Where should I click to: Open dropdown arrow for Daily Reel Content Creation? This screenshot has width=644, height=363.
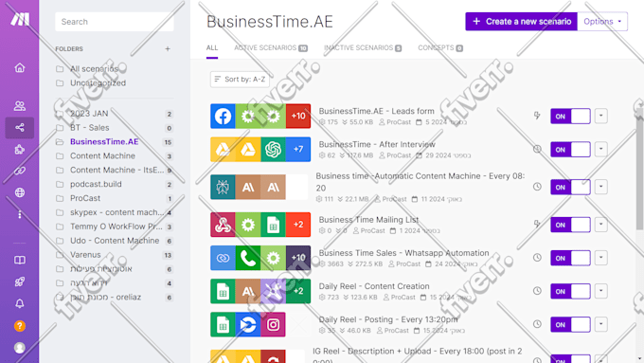click(x=600, y=291)
